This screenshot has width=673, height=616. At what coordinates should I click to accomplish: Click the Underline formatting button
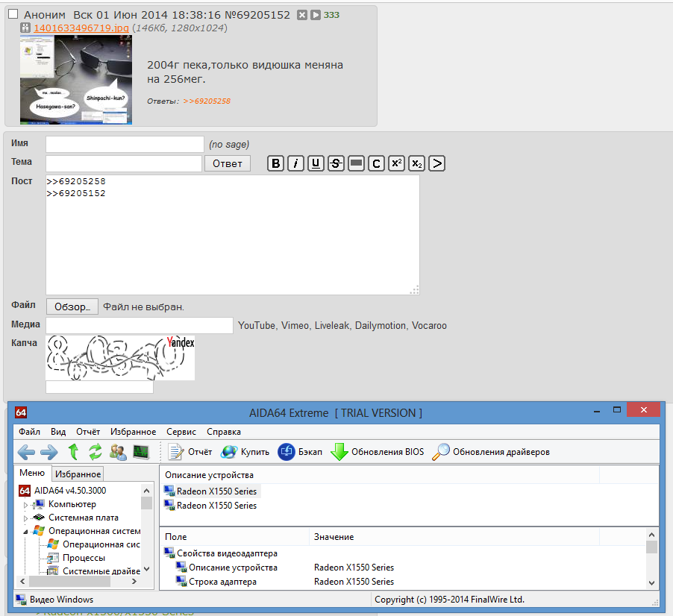click(316, 163)
